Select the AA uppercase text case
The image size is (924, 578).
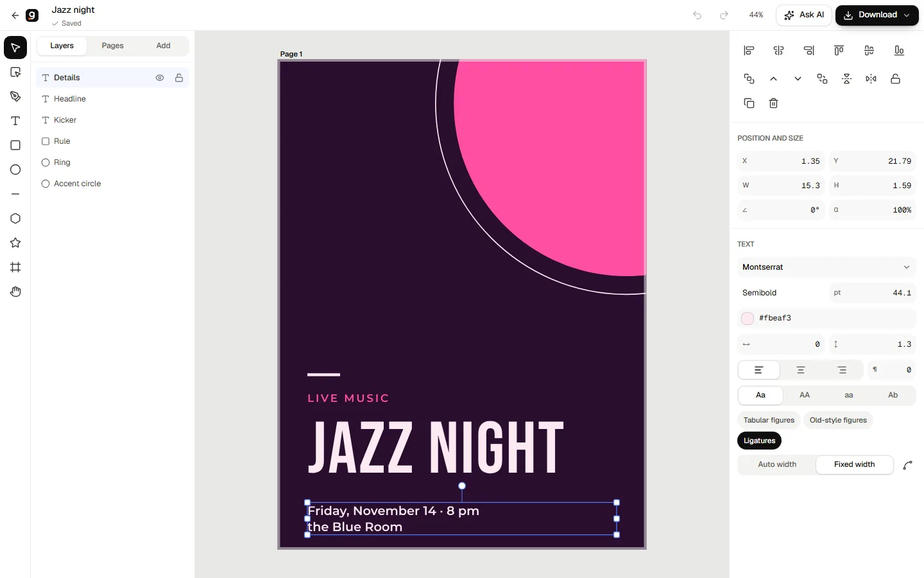pyautogui.click(x=805, y=396)
